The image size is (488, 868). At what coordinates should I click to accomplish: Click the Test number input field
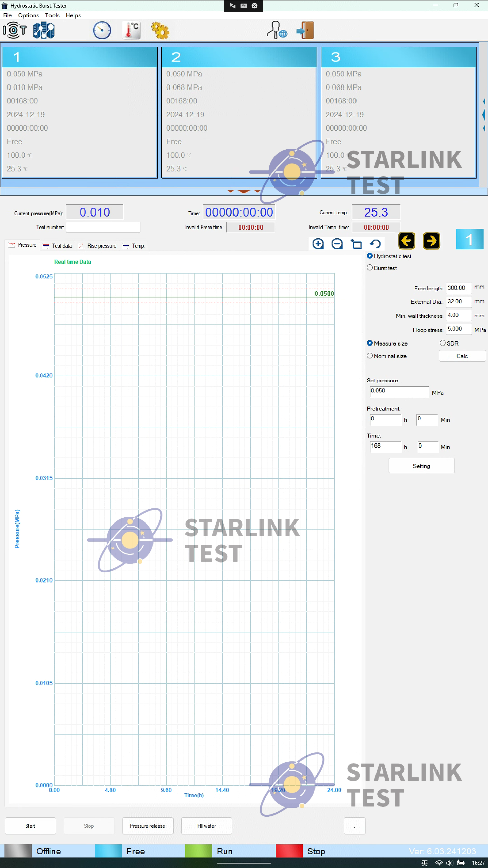[103, 227]
